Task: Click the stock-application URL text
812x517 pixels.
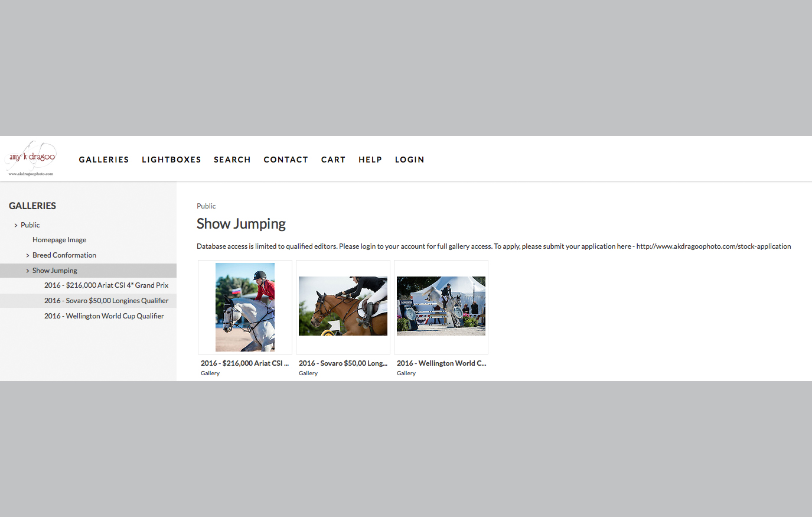Action: point(713,246)
